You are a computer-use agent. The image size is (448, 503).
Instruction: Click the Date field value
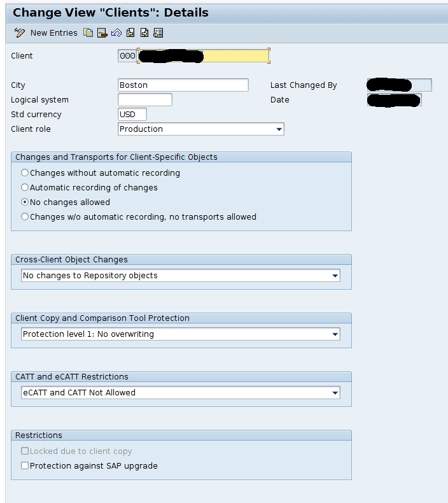click(x=394, y=100)
